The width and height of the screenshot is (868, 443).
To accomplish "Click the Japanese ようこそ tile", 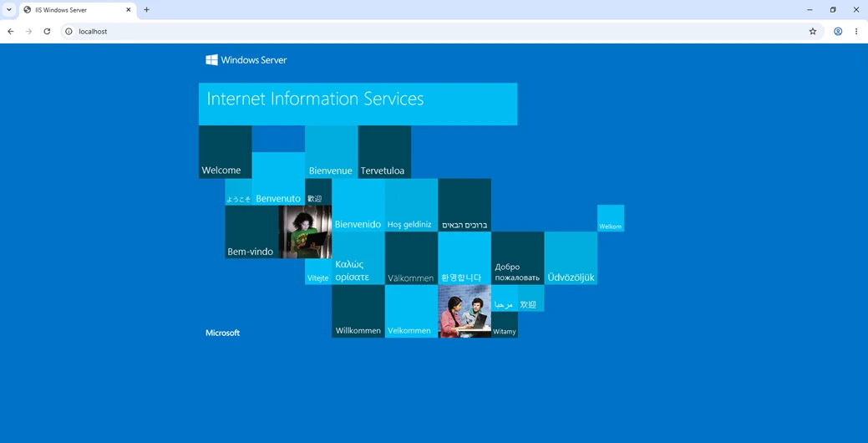I will pos(239,191).
